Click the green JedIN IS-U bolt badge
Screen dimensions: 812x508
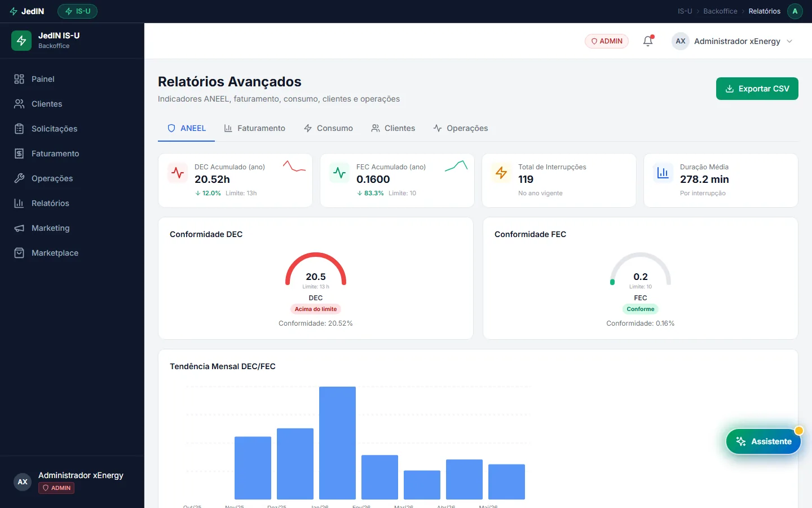21,41
